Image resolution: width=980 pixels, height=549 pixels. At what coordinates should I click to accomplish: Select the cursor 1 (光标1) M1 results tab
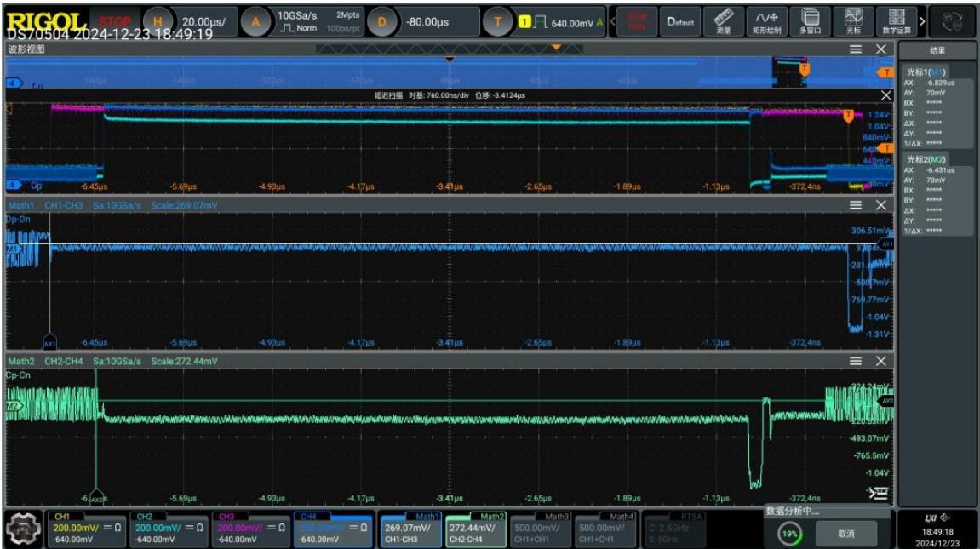(927, 71)
